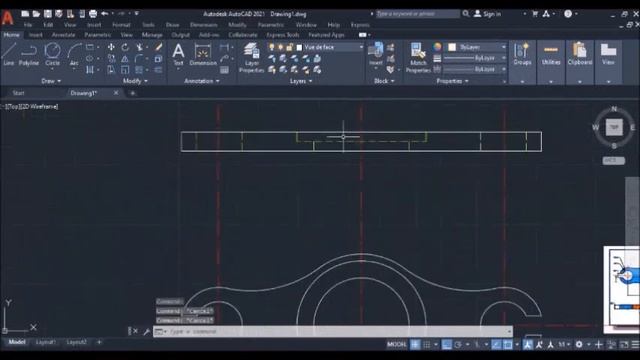The width and height of the screenshot is (640, 360).
Task: Click the Insert block icon
Action: coord(376,54)
